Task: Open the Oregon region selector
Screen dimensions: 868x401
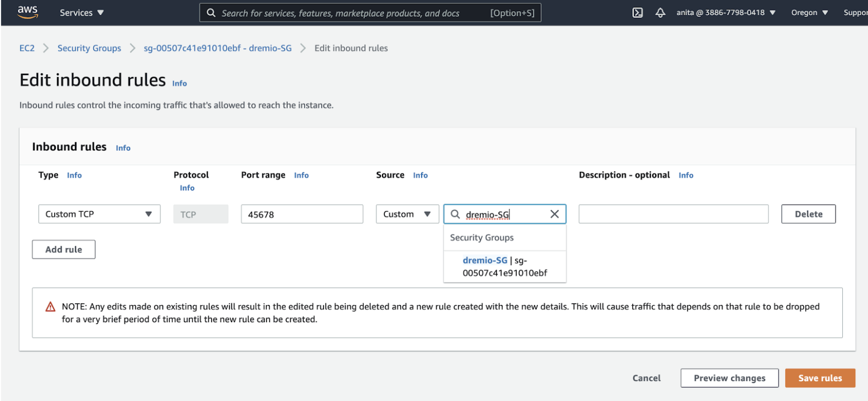Action: coord(809,13)
